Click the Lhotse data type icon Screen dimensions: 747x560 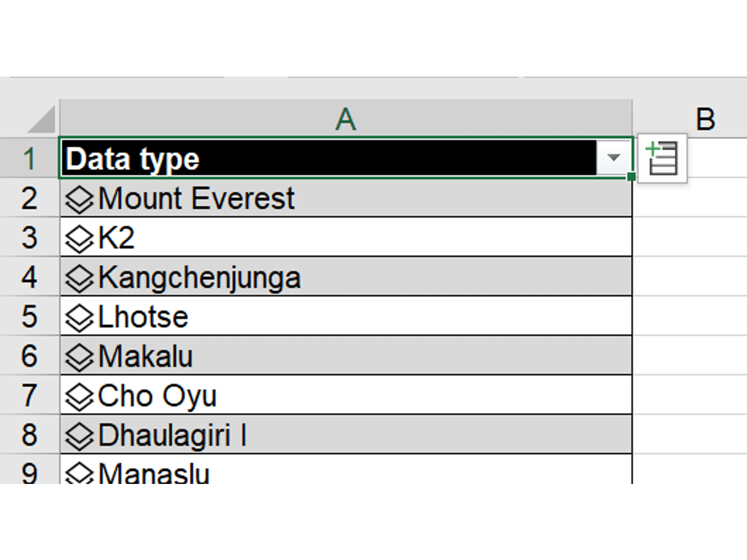tap(79, 317)
